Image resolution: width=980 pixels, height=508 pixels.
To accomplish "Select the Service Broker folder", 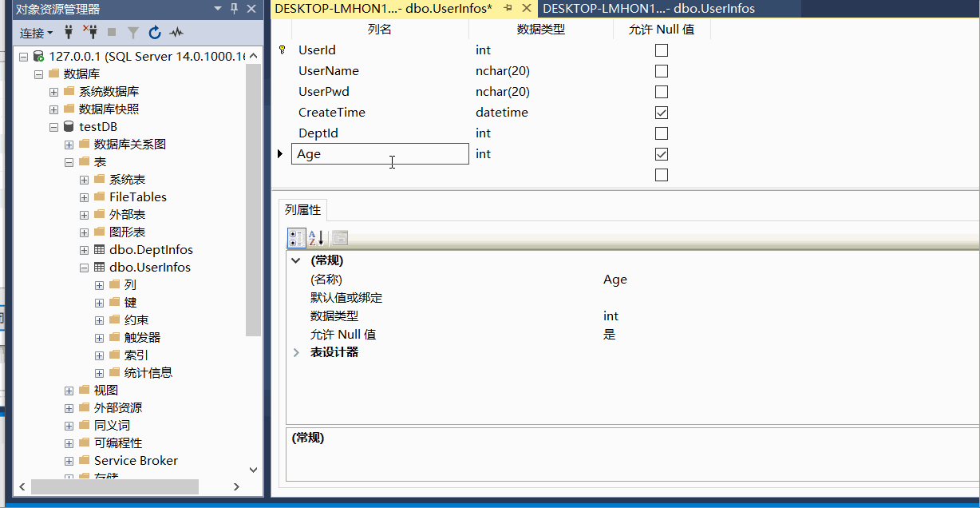I will [136, 461].
